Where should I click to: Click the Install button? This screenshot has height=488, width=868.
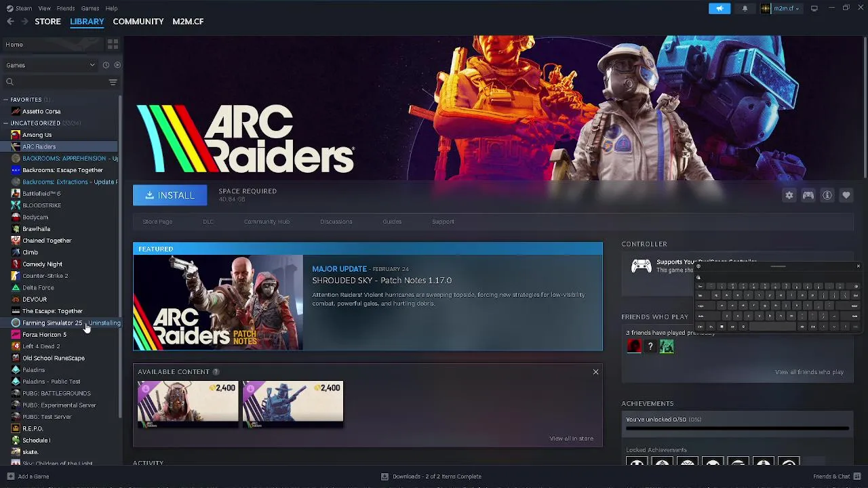click(170, 195)
